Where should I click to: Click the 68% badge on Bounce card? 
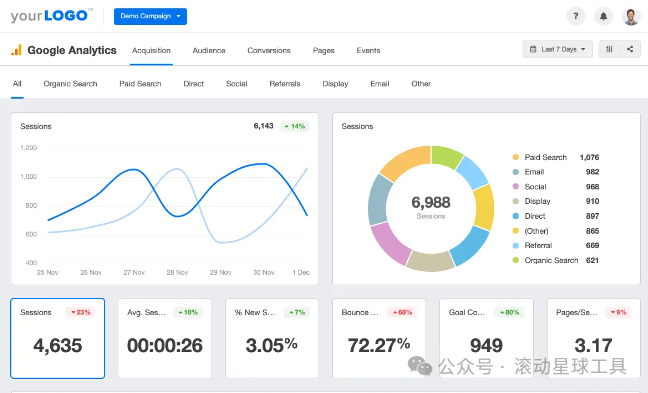pyautogui.click(x=402, y=312)
